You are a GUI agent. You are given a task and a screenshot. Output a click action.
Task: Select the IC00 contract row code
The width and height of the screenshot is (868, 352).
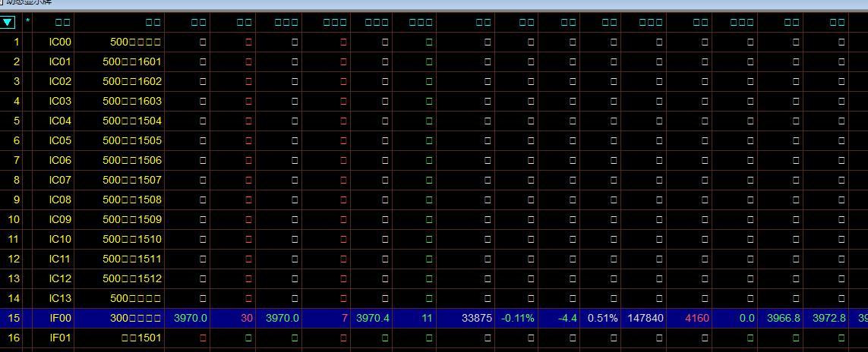click(59, 42)
